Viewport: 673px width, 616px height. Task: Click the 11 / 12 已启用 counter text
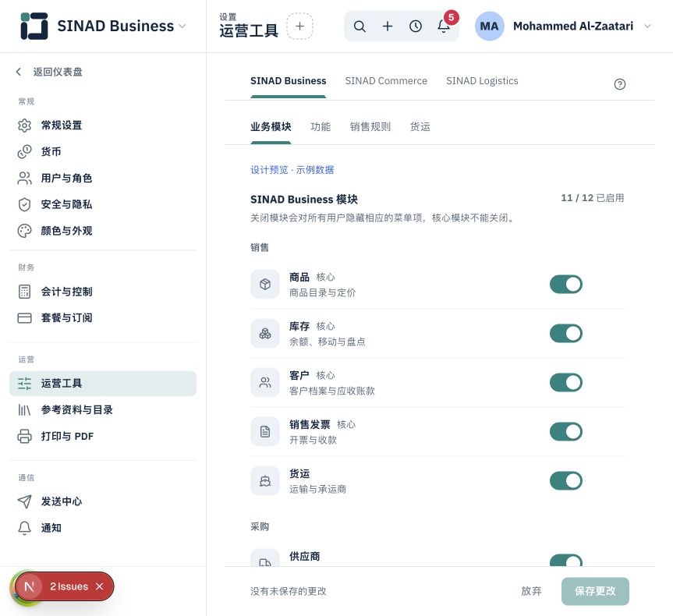[x=593, y=198]
